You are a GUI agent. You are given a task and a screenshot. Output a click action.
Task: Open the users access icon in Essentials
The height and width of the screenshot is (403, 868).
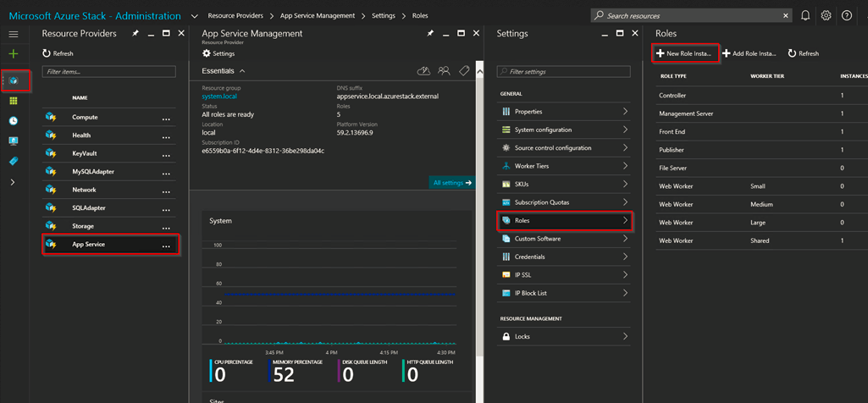point(444,71)
